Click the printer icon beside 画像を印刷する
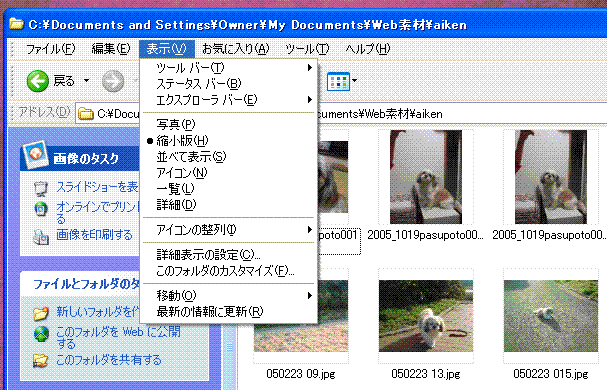The image size is (607, 390). pyautogui.click(x=41, y=236)
